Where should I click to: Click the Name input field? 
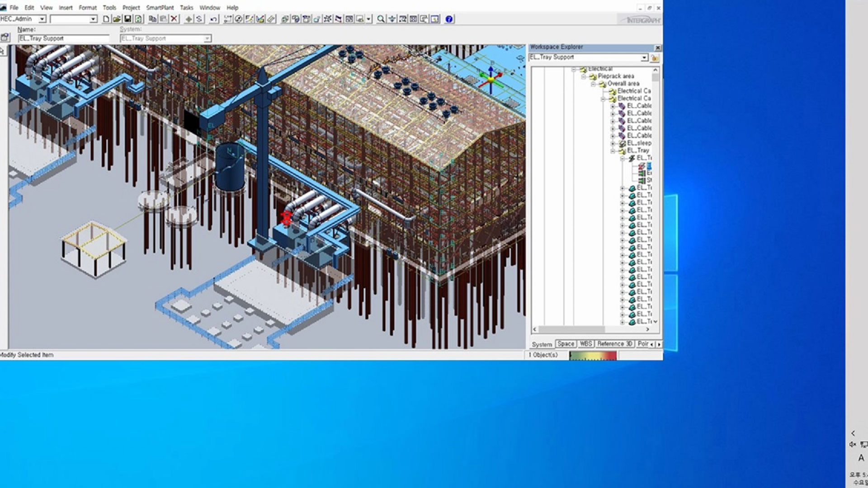tap(63, 38)
